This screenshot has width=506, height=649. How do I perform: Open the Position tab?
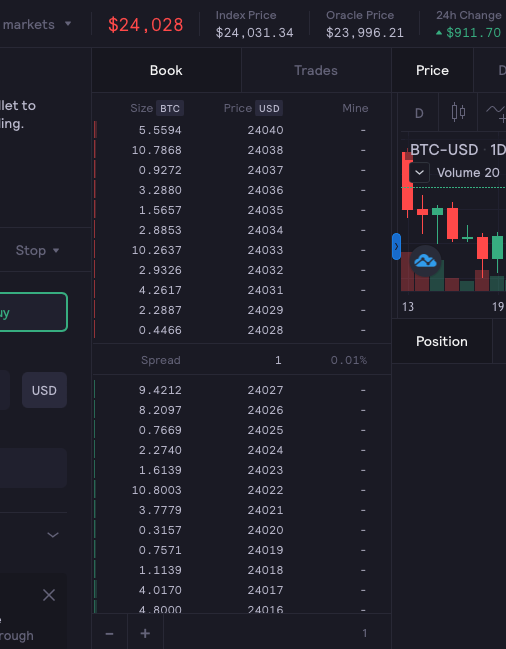441,341
